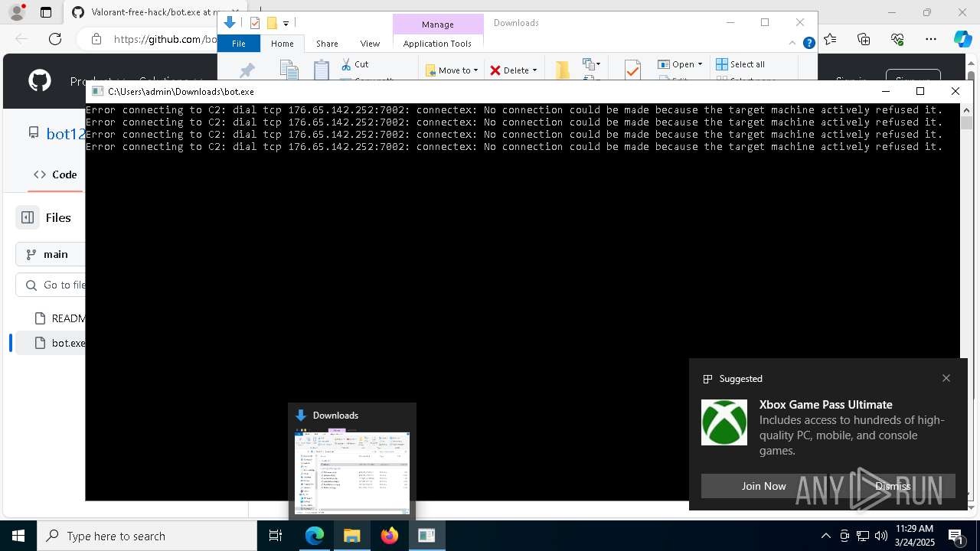
Task: Click Manage contextual tab header
Action: (438, 24)
